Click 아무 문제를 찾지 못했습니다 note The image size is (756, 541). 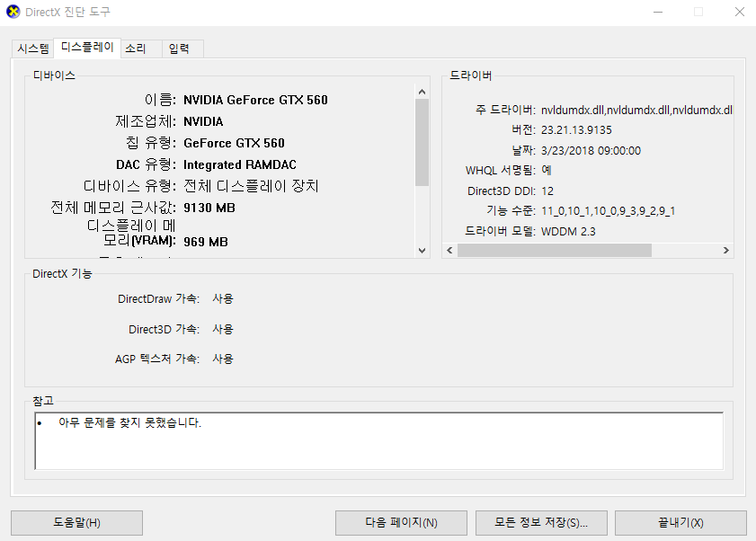click(x=129, y=423)
